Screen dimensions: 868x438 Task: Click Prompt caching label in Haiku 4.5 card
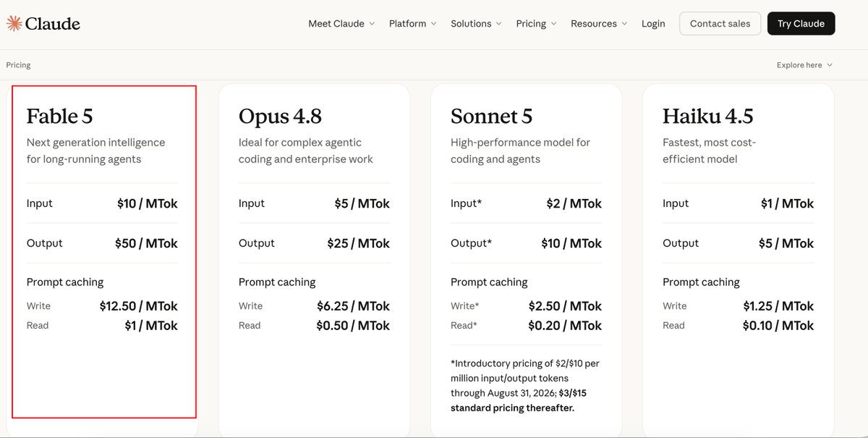701,282
